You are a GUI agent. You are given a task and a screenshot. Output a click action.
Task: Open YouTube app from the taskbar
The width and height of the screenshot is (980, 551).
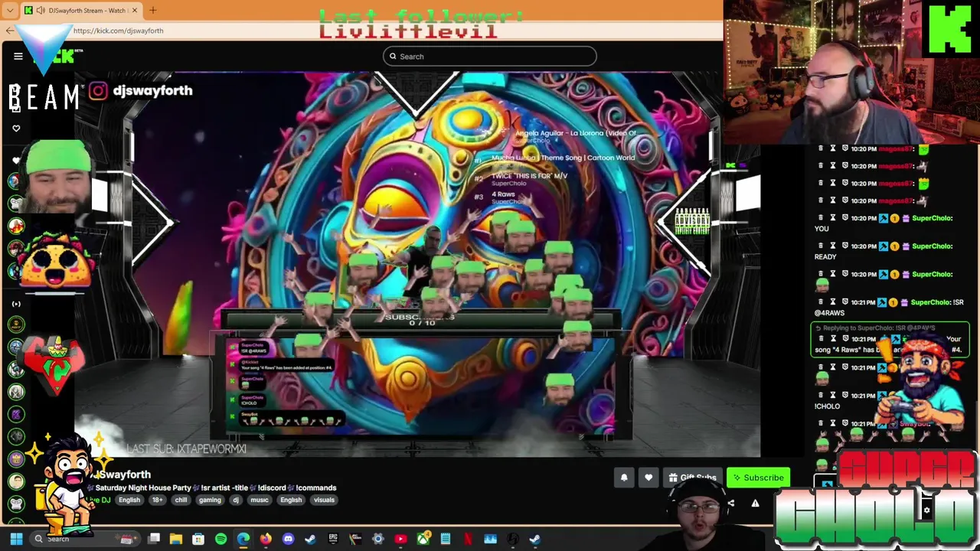pos(400,539)
